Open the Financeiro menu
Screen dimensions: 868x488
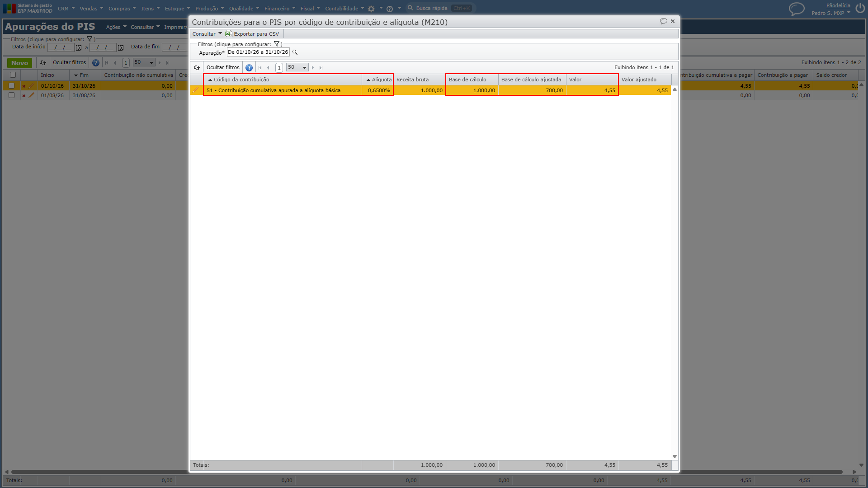tap(280, 9)
